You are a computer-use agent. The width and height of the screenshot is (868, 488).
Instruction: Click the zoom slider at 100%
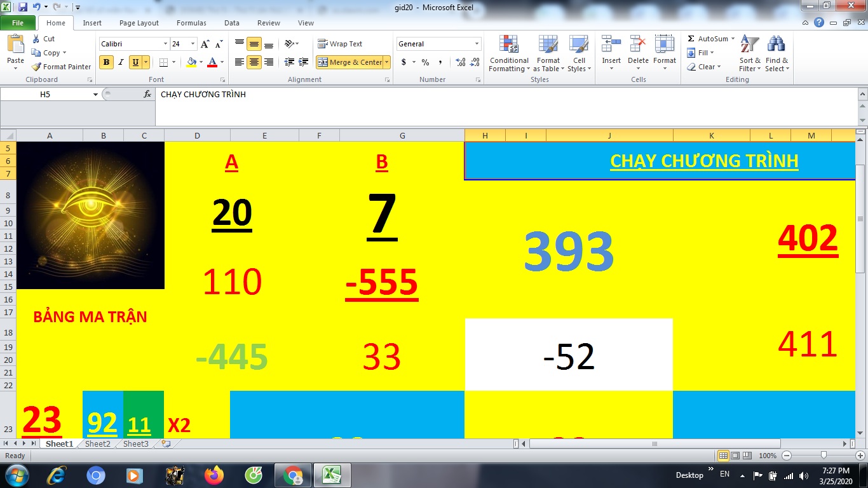[824, 456]
